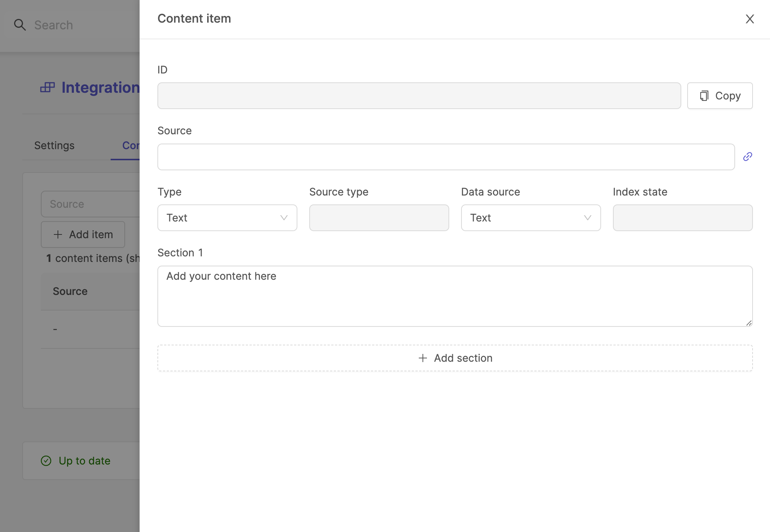The width and height of the screenshot is (770, 532).
Task: Click the search magnifier icon
Action: 20,25
